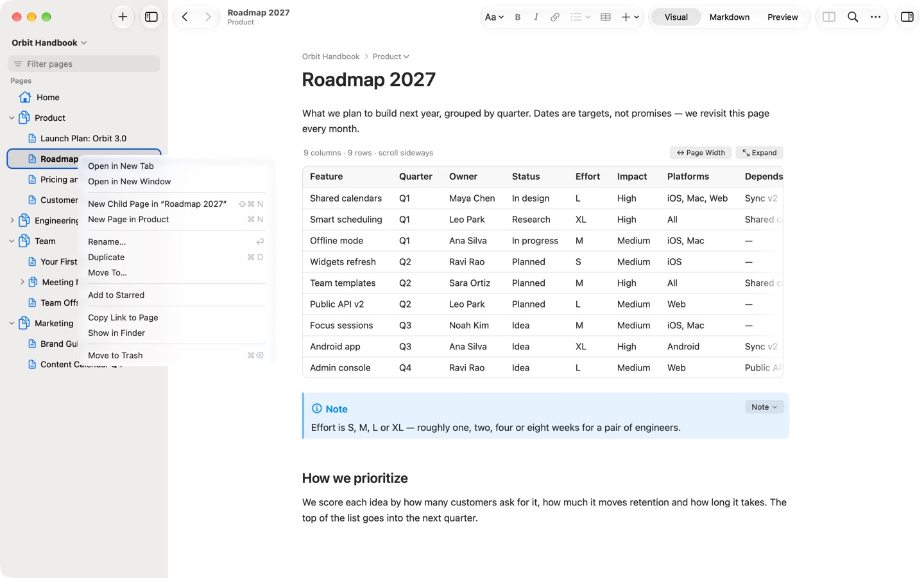This screenshot has height=578, width=924.
Task: Open the more options ellipsis menu
Action: pos(875,17)
